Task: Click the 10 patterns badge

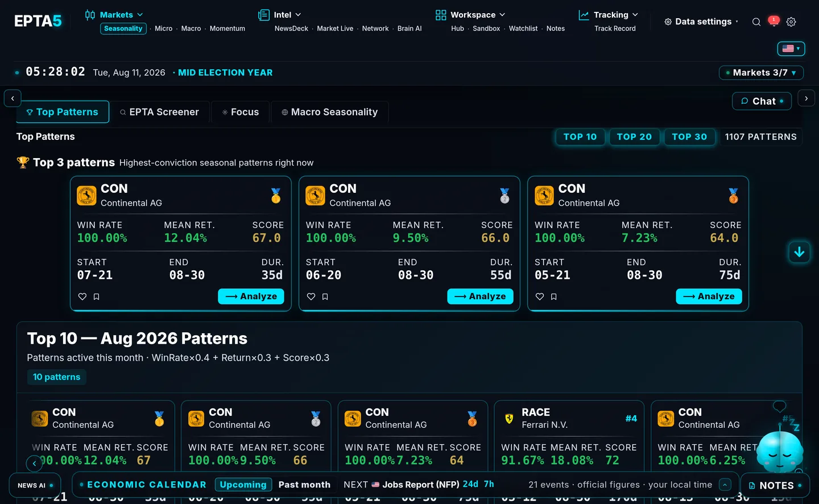Action: pyautogui.click(x=56, y=377)
